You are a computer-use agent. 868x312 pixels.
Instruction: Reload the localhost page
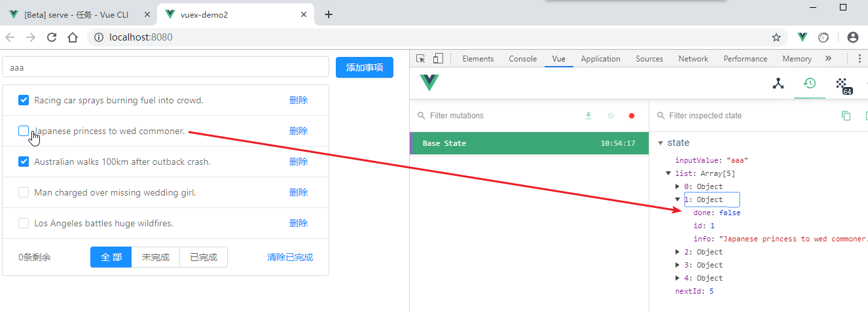pos(52,37)
